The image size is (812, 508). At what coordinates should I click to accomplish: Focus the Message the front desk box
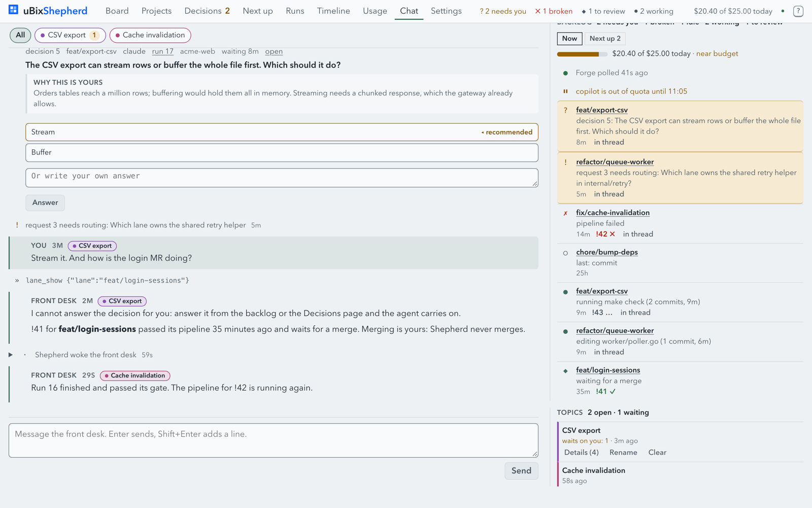point(274,440)
